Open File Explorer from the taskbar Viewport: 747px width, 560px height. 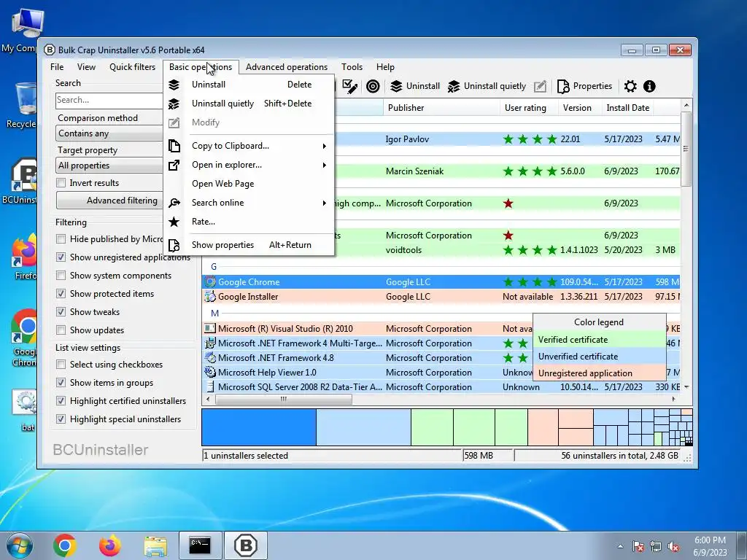(155, 546)
